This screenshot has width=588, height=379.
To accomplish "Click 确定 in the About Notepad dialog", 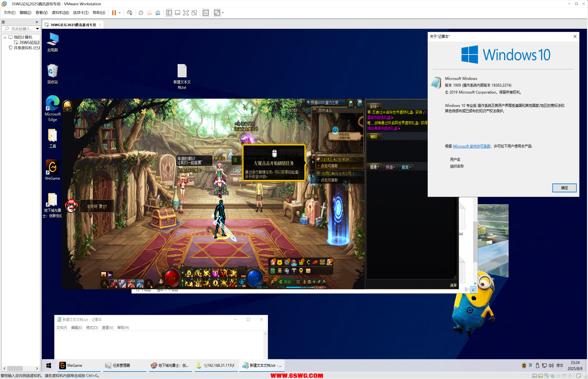I will tap(564, 188).
